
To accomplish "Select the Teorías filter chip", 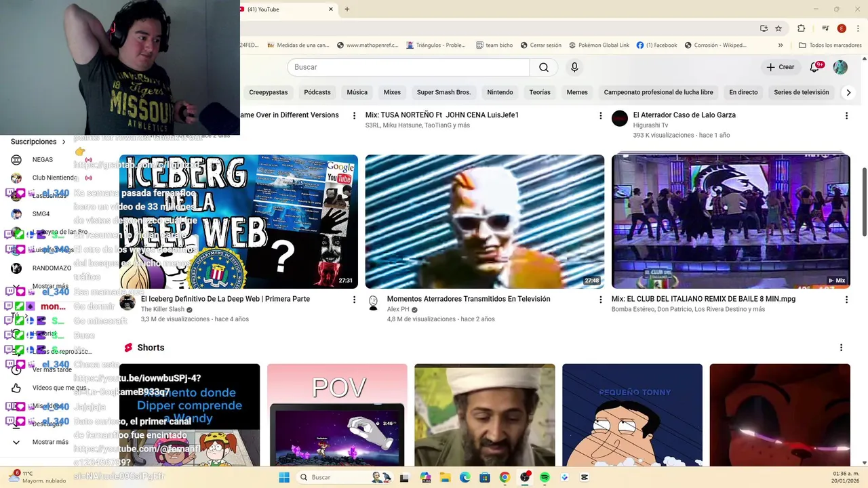I will click(540, 92).
